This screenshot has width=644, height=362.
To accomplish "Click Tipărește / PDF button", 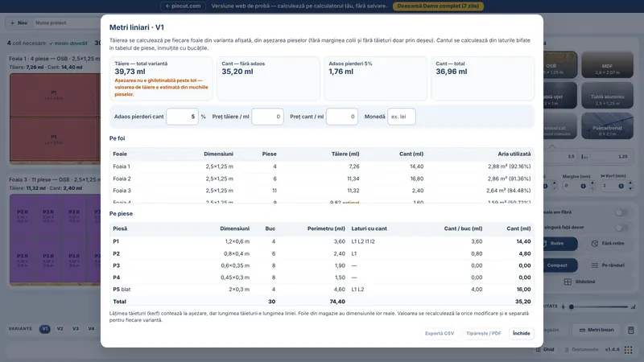I will 484,333.
